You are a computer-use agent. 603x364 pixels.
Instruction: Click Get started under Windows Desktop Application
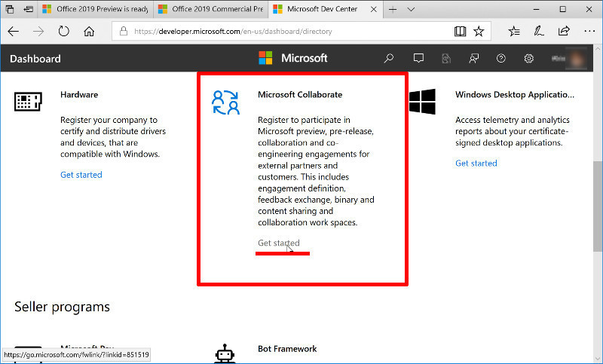476,163
